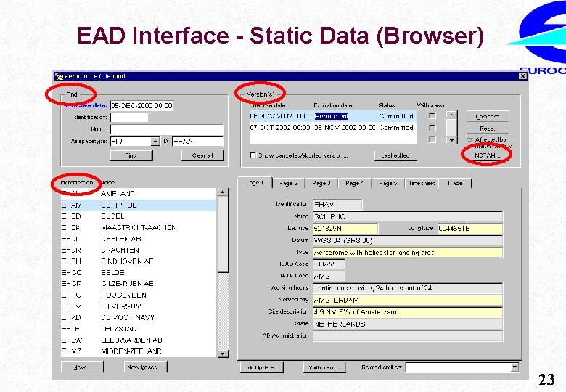
Task: Select the HOOGEVEEN row
Action: click(139, 295)
